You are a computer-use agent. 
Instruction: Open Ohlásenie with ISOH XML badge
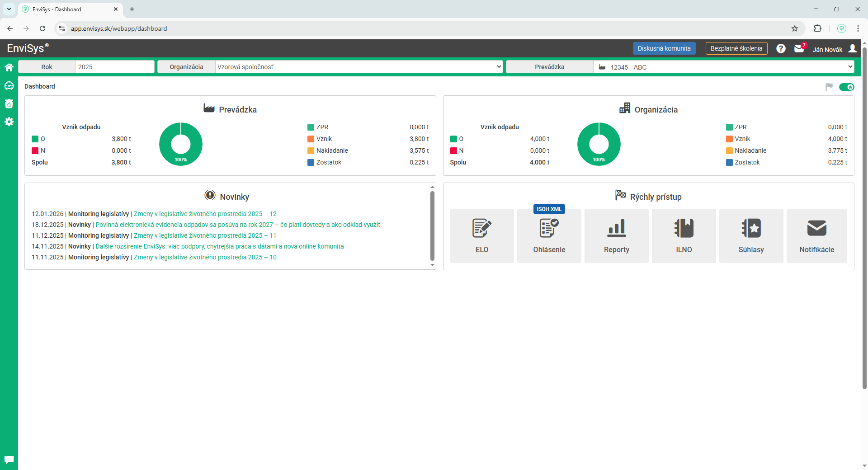pos(548,235)
